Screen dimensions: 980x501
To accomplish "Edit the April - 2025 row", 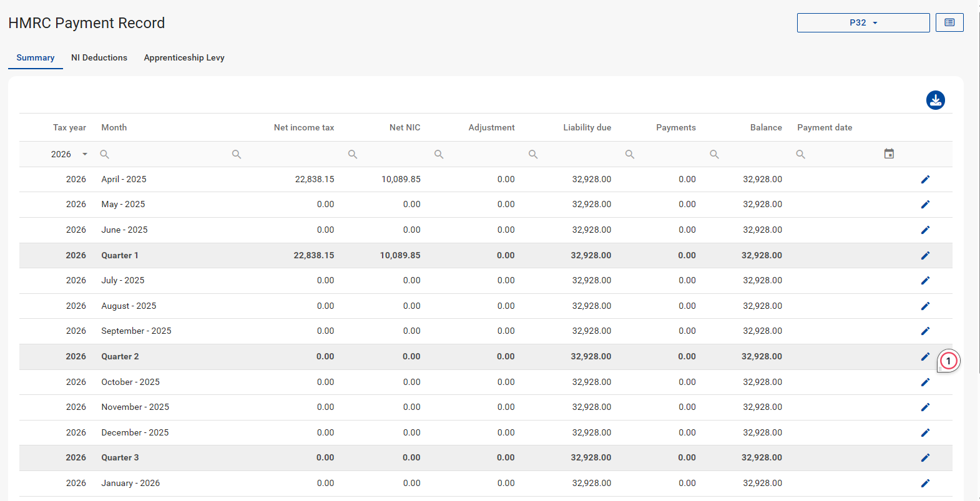I will pyautogui.click(x=925, y=180).
